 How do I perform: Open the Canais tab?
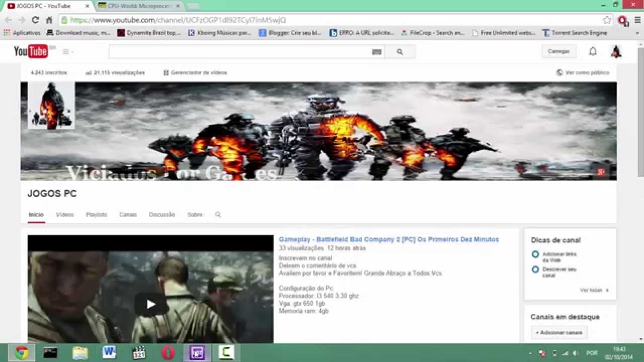tap(128, 215)
